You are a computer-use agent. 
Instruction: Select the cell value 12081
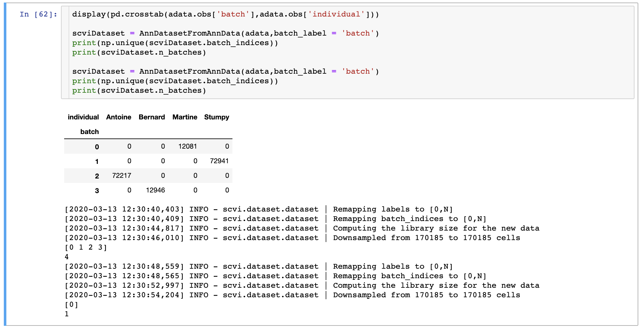point(188,146)
